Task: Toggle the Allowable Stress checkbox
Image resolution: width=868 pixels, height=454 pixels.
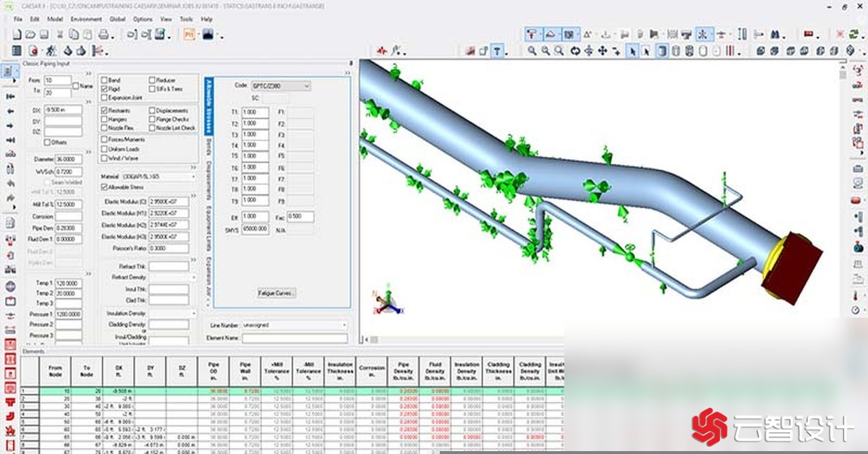Action: pyautogui.click(x=105, y=187)
